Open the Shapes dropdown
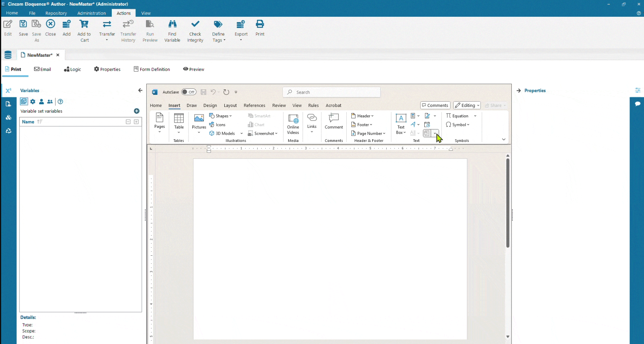This screenshot has height=344, width=644. (x=221, y=116)
